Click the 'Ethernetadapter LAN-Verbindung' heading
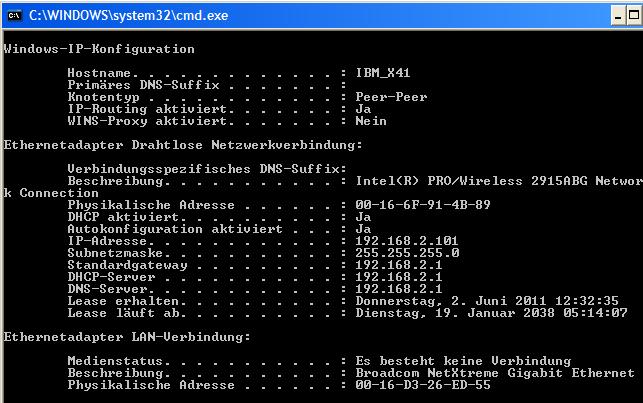This screenshot has width=643, height=403. 127,337
